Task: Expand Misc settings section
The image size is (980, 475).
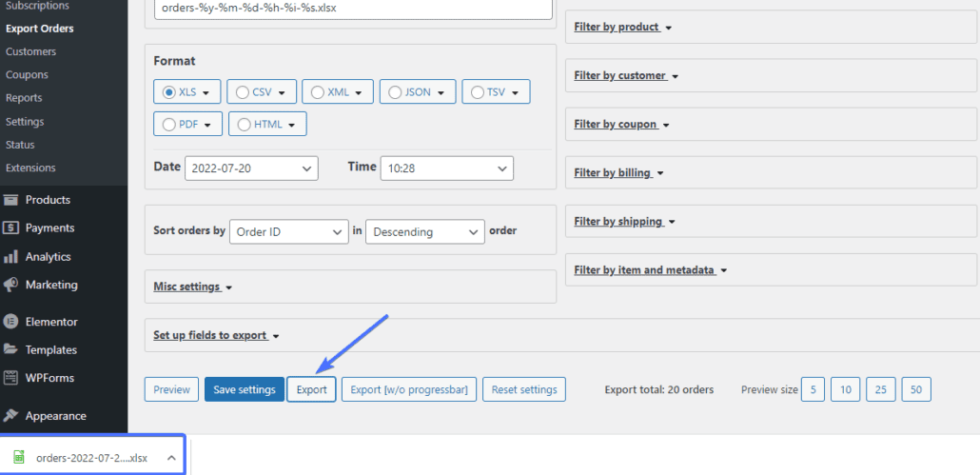Action: 192,287
